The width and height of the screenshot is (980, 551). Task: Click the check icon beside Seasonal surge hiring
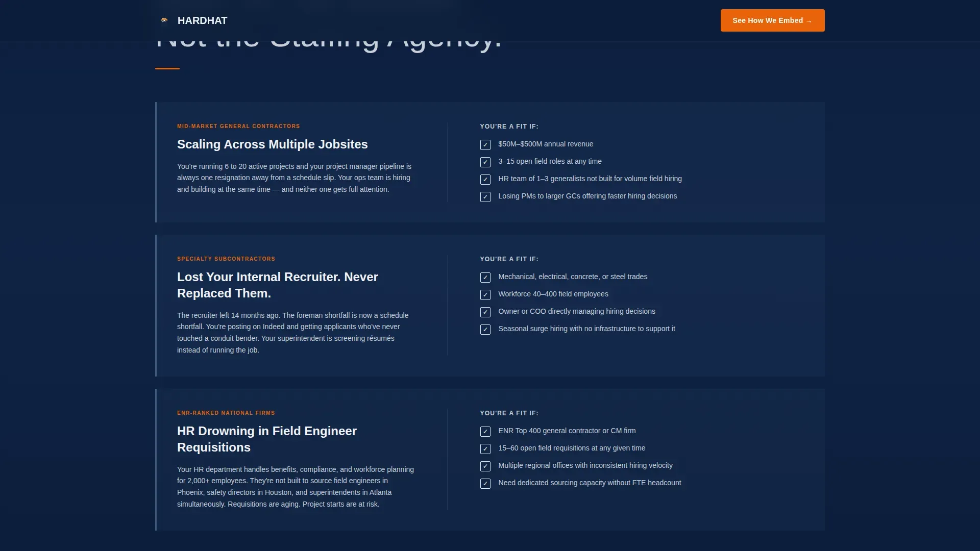pos(485,330)
